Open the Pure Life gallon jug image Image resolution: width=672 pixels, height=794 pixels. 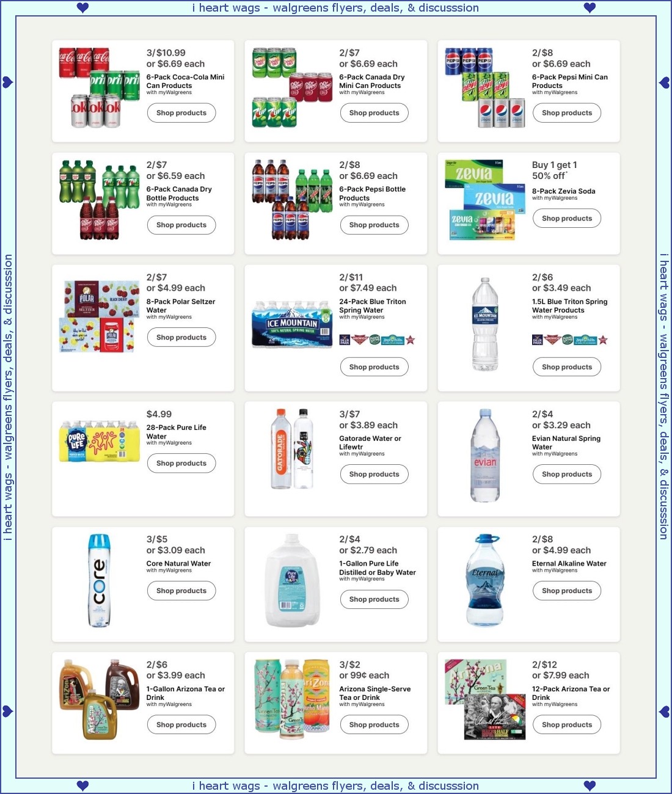point(292,581)
